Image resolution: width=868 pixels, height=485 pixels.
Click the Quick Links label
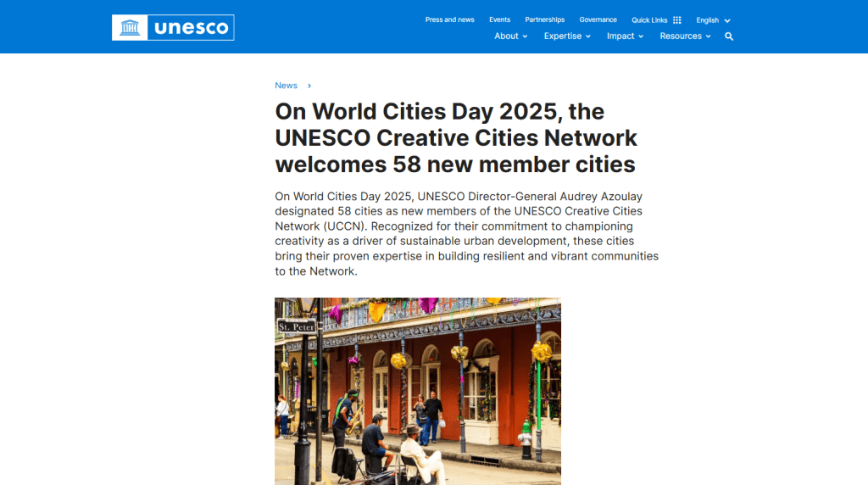click(649, 20)
